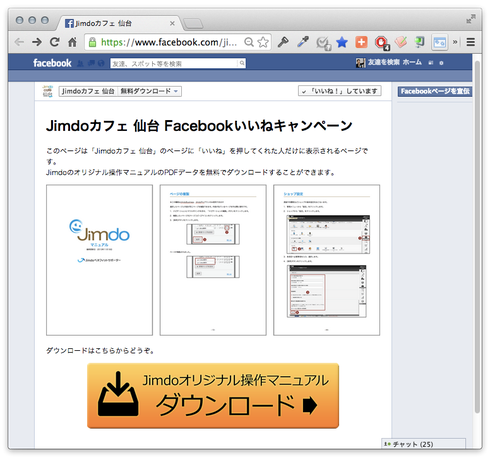Click the green padlock in the address bar

point(93,42)
